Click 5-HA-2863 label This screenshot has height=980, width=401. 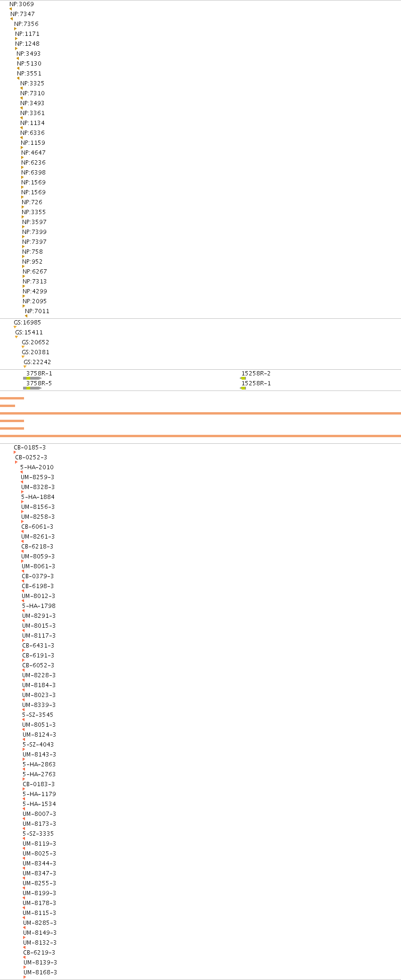(39, 764)
